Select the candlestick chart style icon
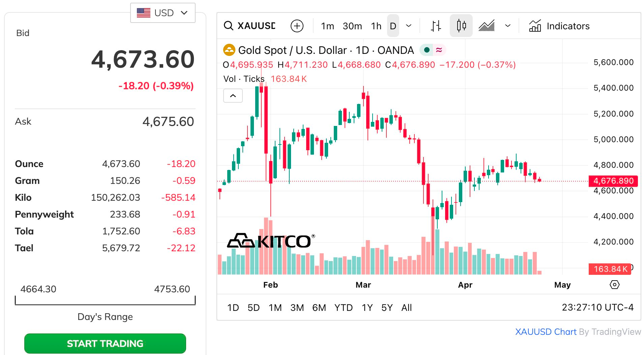Screen dimensions: 644x355 coord(461,26)
